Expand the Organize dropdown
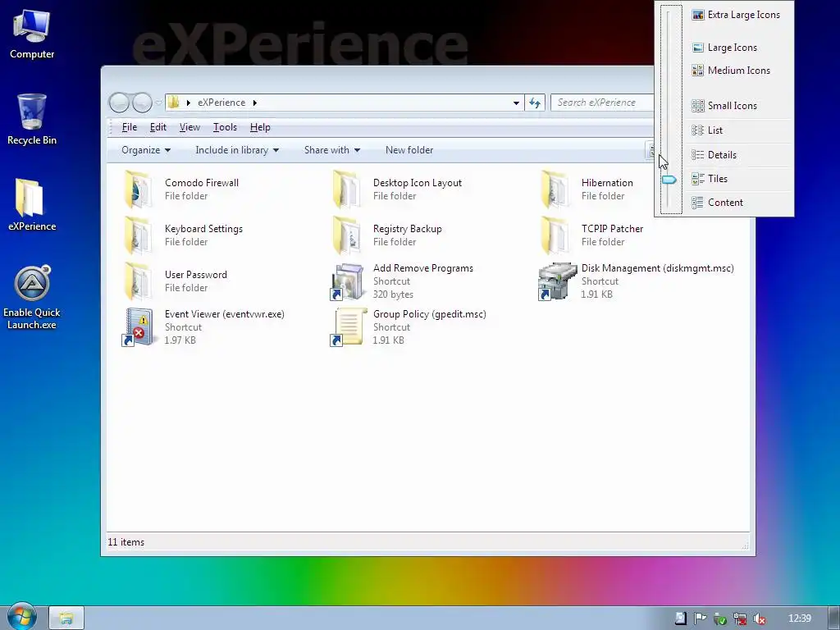Screen dimensions: 840x630 tap(146, 150)
